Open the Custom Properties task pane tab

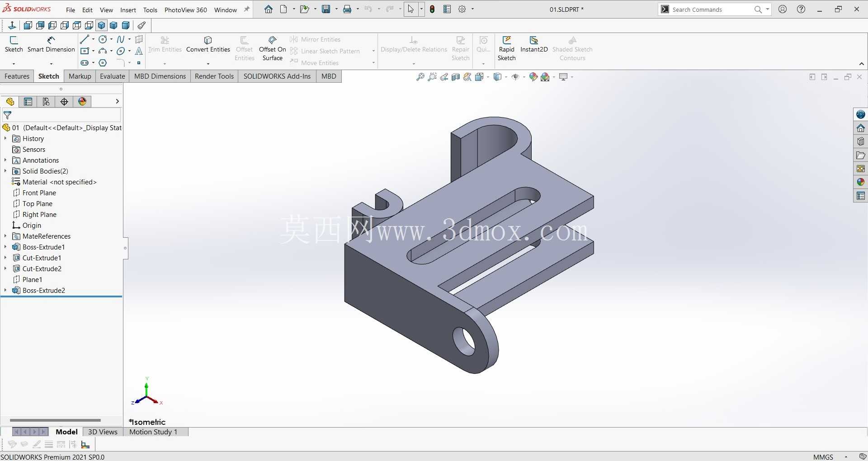[x=860, y=196]
